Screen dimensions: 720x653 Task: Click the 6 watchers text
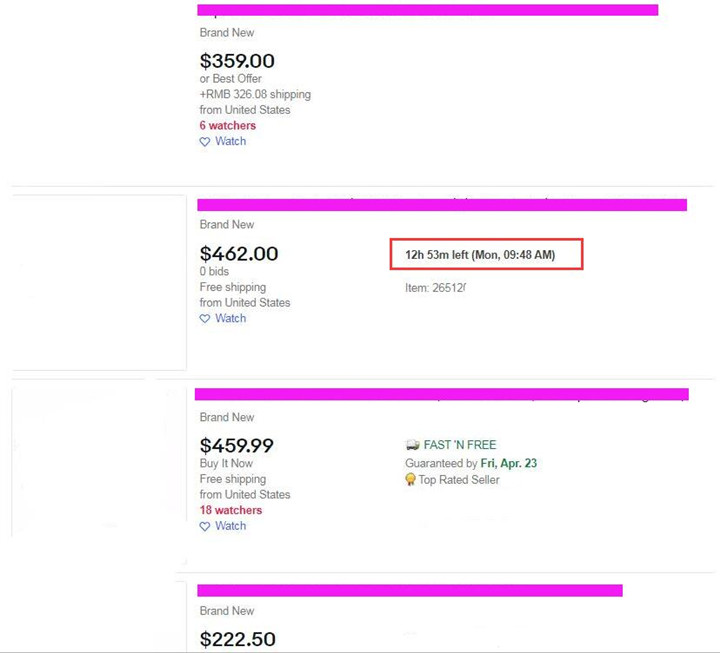[x=227, y=126]
